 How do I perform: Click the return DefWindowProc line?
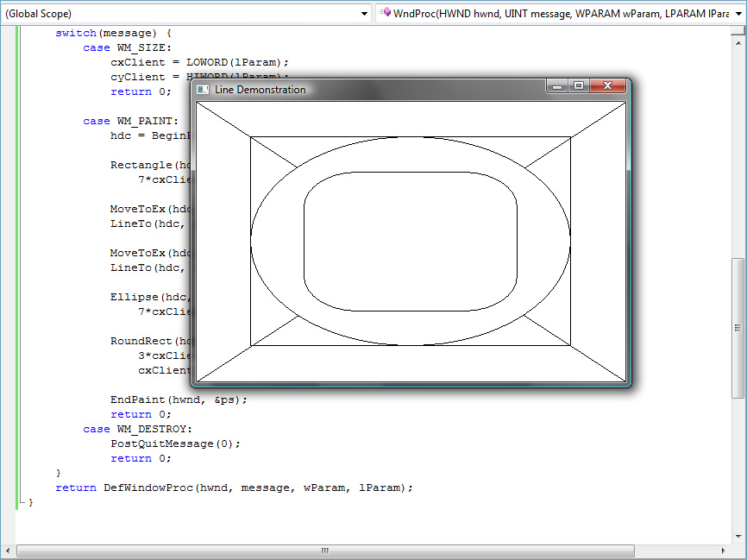click(234, 488)
